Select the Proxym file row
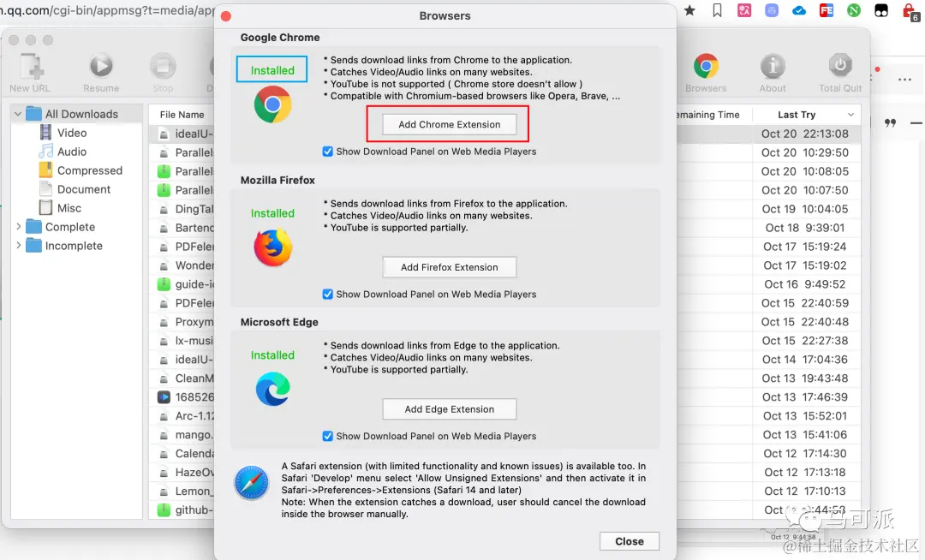The width and height of the screenshot is (925, 560). [x=182, y=322]
